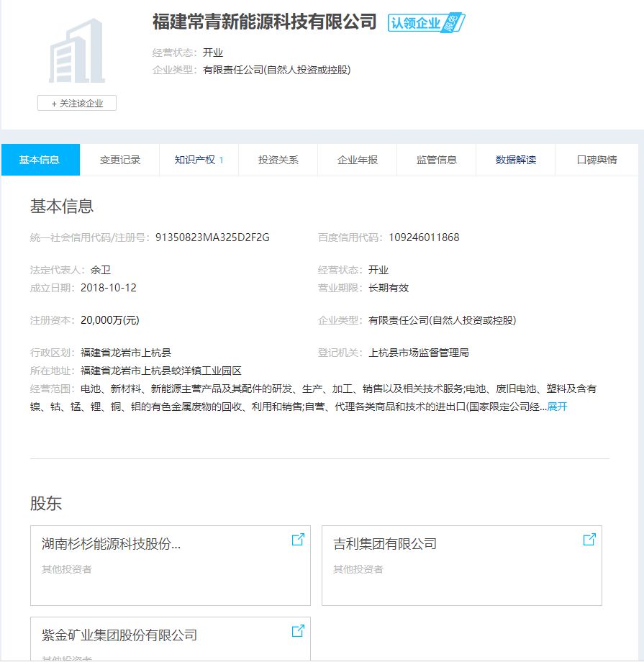Image resolution: width=644 pixels, height=662 pixels.
Task: Go to the 投资关系 tab
Action: (x=278, y=160)
